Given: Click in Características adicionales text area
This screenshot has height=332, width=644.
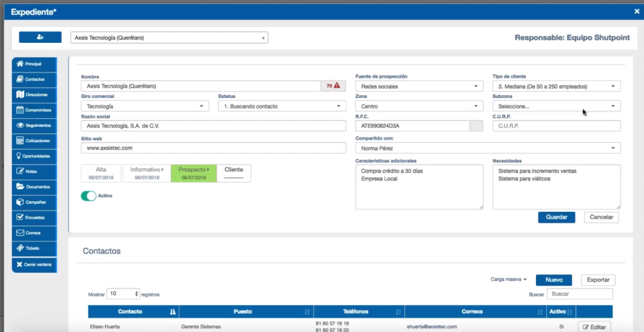Looking at the screenshot, I should (419, 187).
